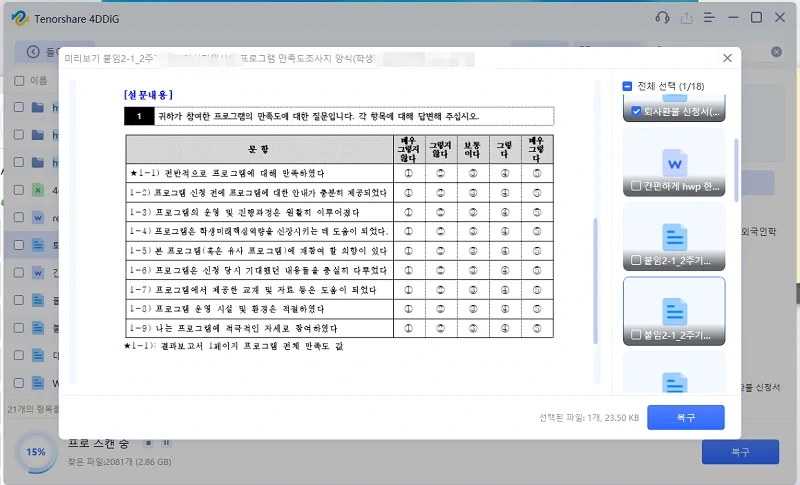Click the back arrow circle icon
This screenshot has width=800, height=485.
point(33,52)
